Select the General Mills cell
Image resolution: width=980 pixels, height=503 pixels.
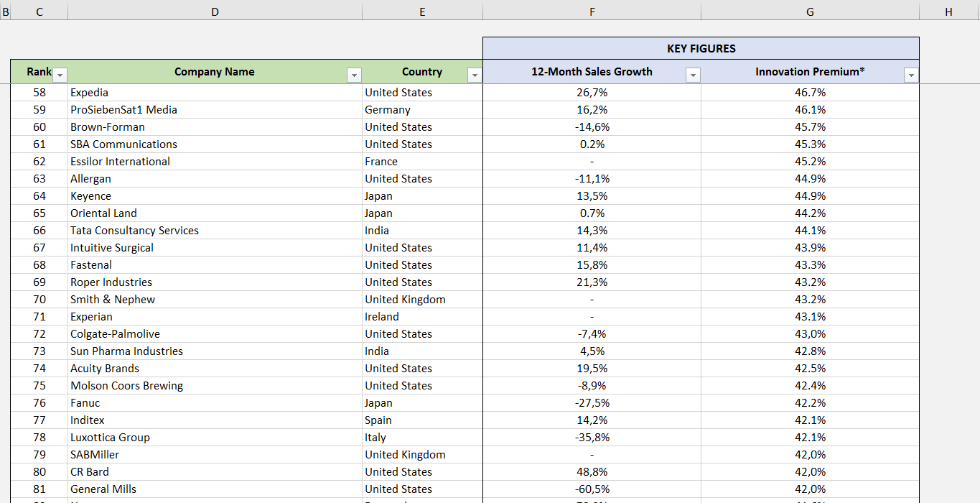click(215, 489)
